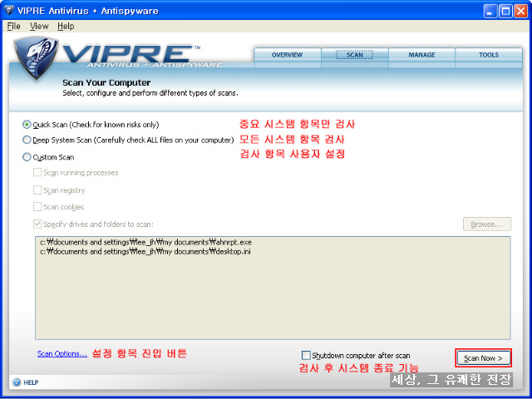Switch to the Overview tab

[288, 56]
